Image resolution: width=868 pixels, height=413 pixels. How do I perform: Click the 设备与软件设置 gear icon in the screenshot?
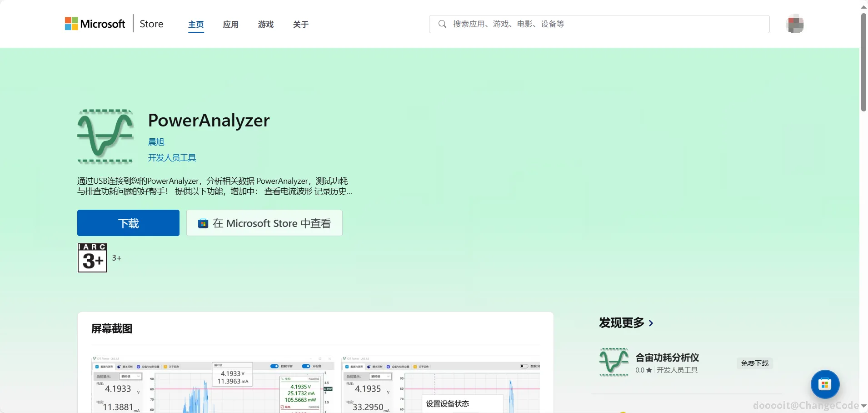pyautogui.click(x=139, y=366)
